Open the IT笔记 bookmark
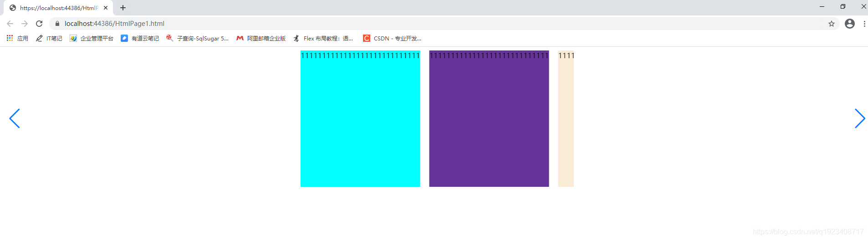 [49, 38]
